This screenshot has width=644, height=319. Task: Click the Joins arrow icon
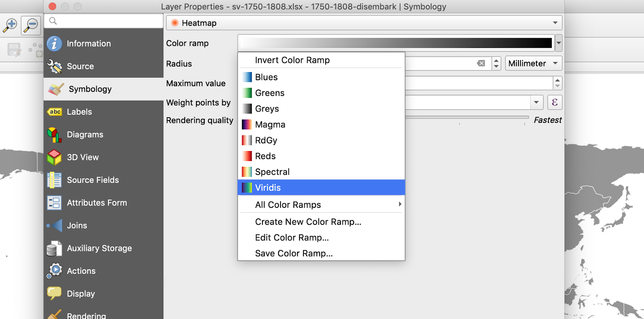55,226
